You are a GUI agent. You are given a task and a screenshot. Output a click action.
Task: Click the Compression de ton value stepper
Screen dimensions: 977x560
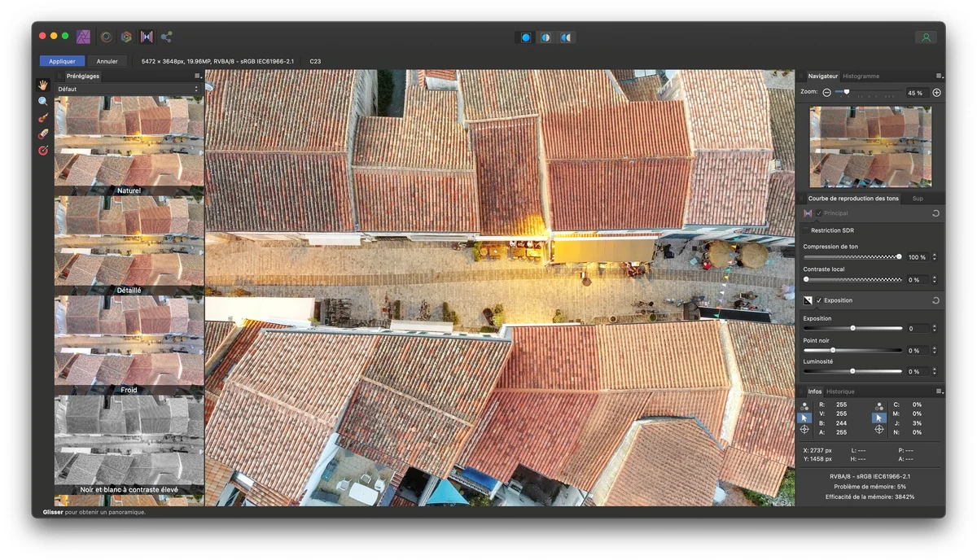point(934,257)
